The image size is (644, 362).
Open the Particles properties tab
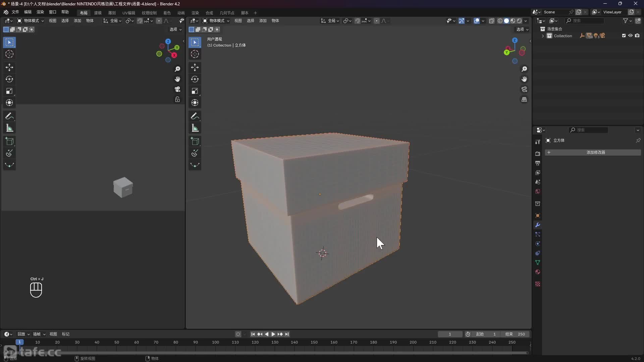point(538,234)
